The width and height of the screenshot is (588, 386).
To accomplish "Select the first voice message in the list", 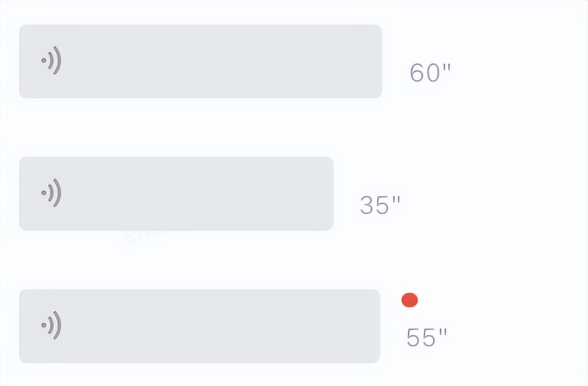I will [201, 61].
